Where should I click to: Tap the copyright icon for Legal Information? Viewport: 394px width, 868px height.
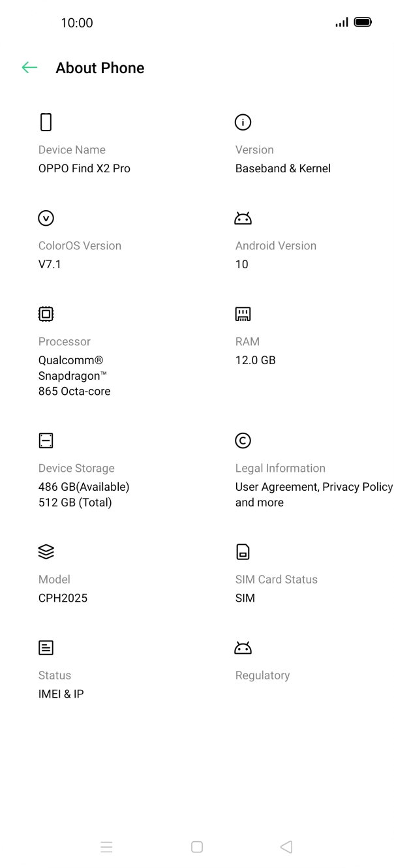243,441
